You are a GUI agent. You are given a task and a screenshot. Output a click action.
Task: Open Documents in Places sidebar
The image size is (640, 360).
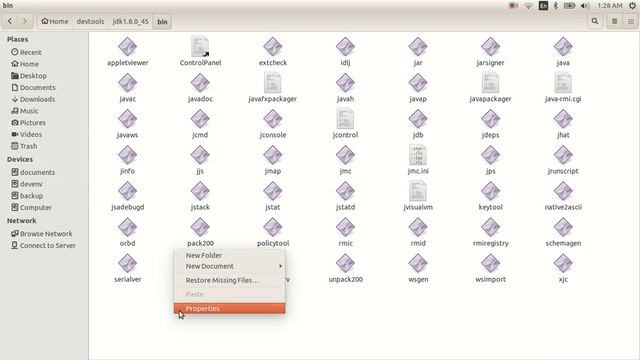coord(33,88)
